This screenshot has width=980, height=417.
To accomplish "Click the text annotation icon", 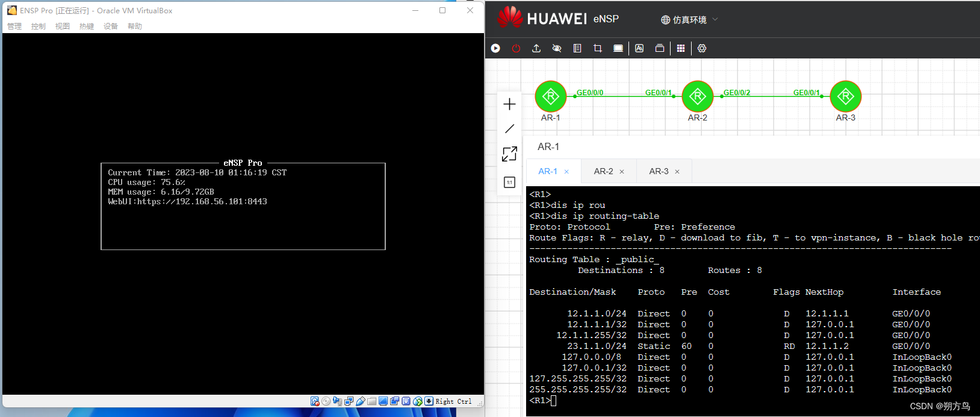I will [639, 48].
